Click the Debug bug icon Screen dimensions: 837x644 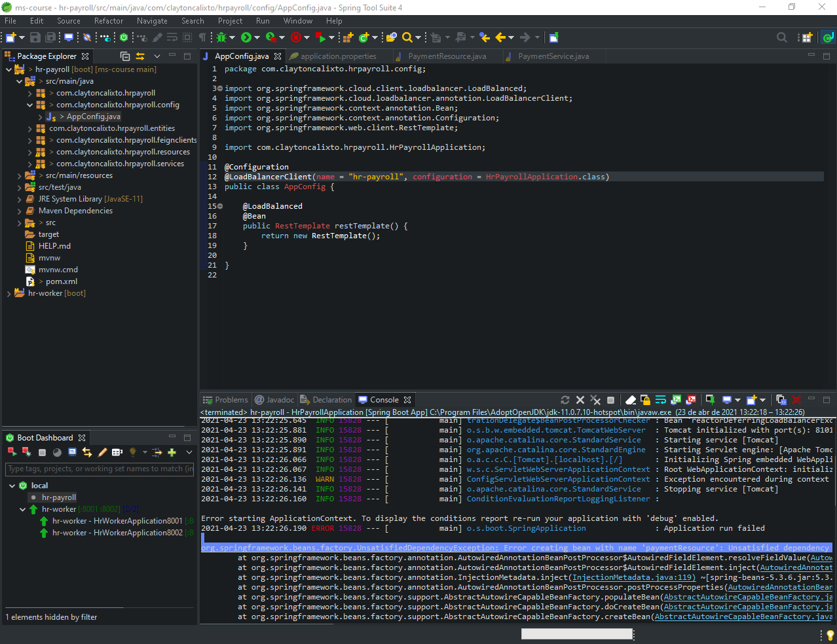[221, 38]
